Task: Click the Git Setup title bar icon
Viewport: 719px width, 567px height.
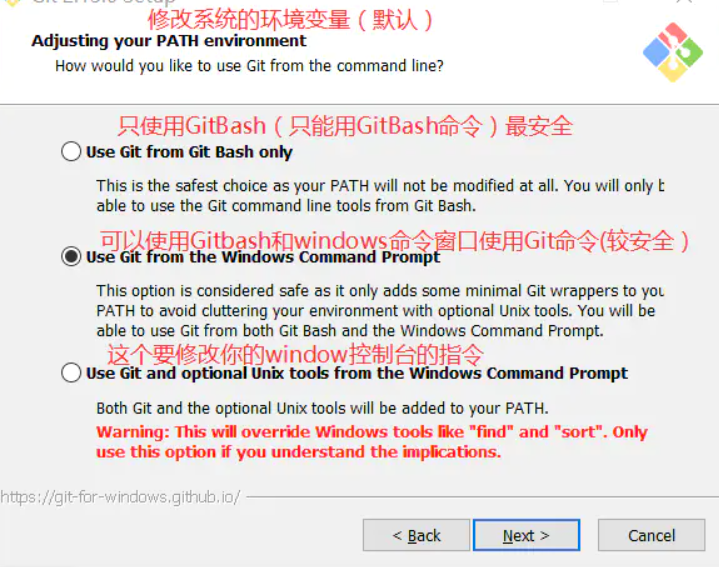Action: pyautogui.click(x=13, y=2)
